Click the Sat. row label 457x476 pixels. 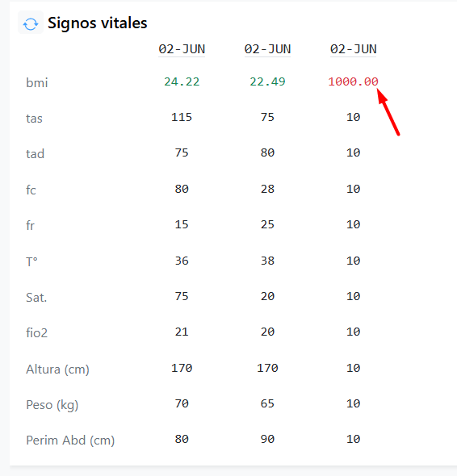coord(36,297)
